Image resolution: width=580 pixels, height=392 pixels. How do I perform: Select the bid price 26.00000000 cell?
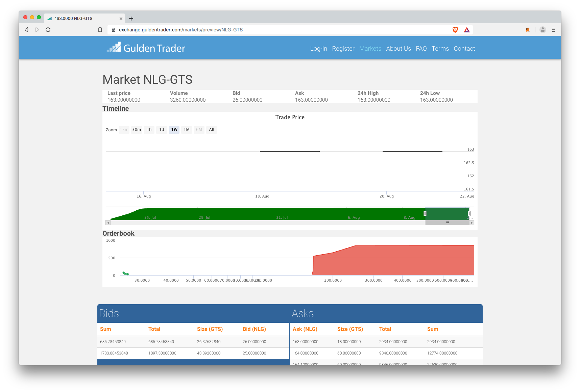point(255,342)
